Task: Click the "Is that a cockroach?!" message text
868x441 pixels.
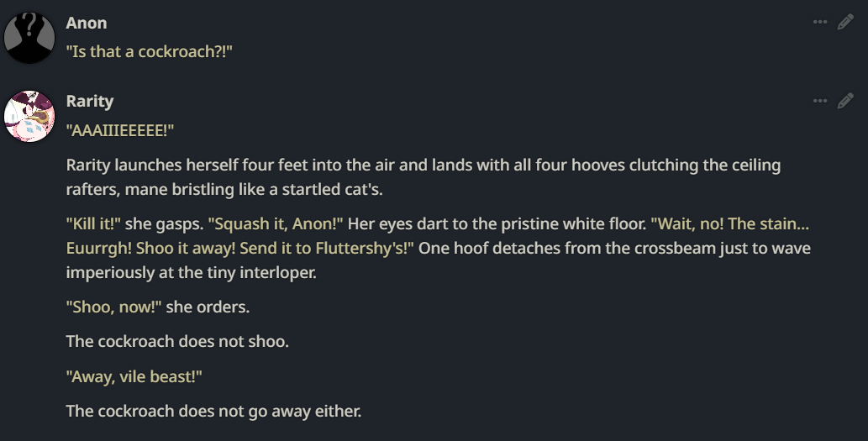Action: [x=149, y=52]
